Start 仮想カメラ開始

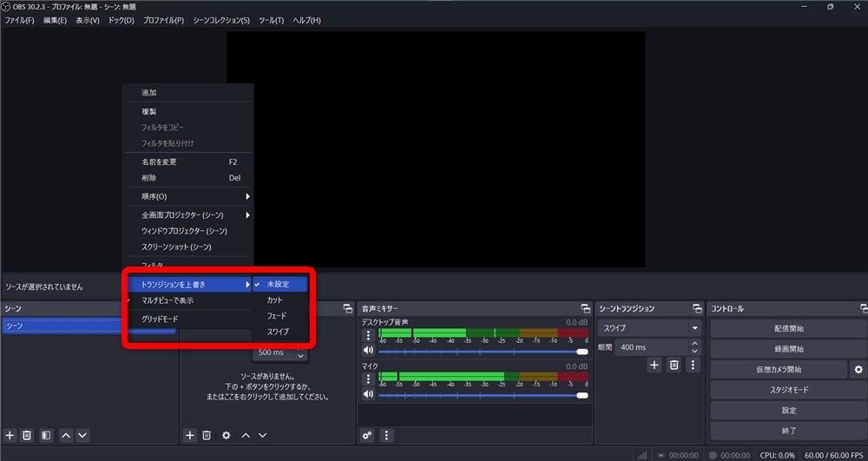(x=779, y=369)
